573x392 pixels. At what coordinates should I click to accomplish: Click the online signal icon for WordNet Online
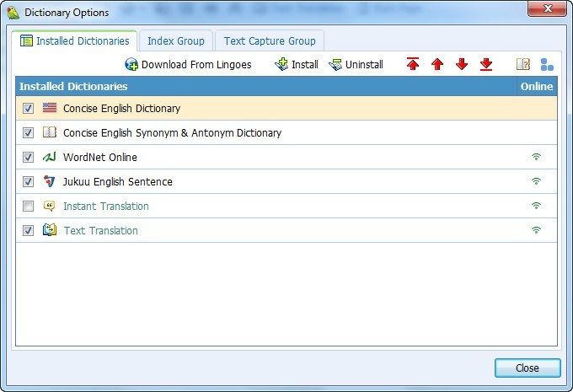click(x=536, y=157)
